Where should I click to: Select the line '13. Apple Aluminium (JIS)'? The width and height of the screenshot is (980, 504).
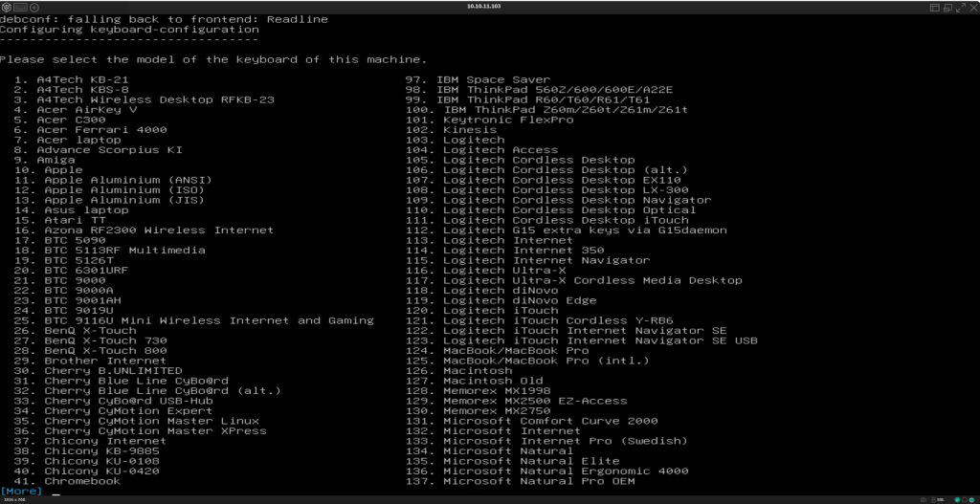point(109,200)
